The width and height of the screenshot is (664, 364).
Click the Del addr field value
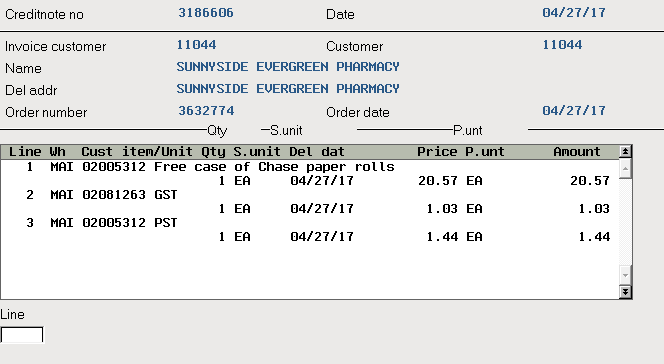point(288,89)
